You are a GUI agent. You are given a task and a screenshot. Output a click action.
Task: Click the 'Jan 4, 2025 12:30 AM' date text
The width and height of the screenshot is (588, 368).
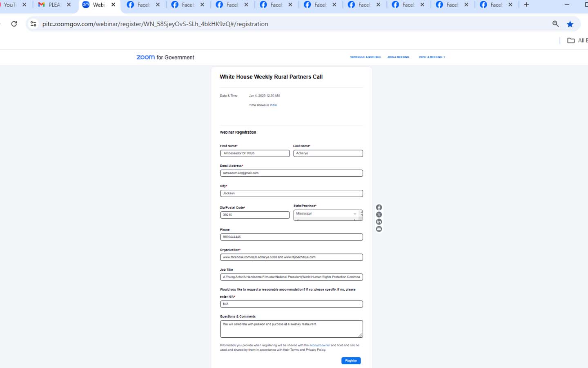click(264, 96)
